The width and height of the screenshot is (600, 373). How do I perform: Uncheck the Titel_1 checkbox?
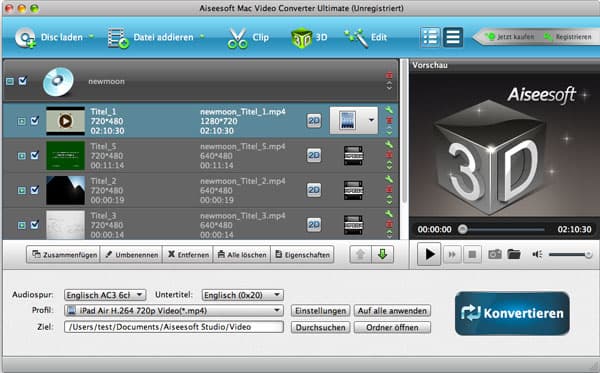pos(35,121)
